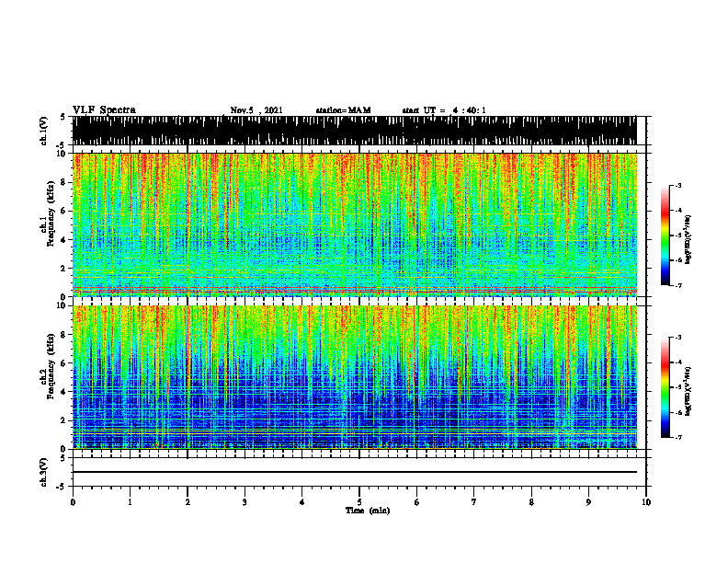Click the time axis tick label 0

[x=73, y=502]
